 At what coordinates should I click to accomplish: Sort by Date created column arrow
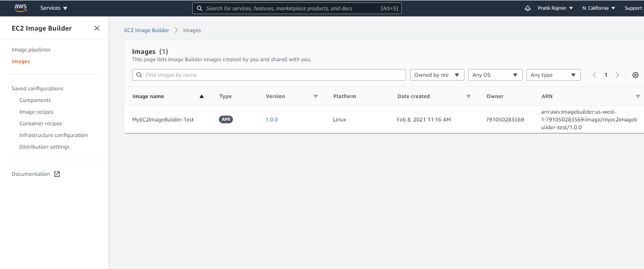click(x=468, y=96)
